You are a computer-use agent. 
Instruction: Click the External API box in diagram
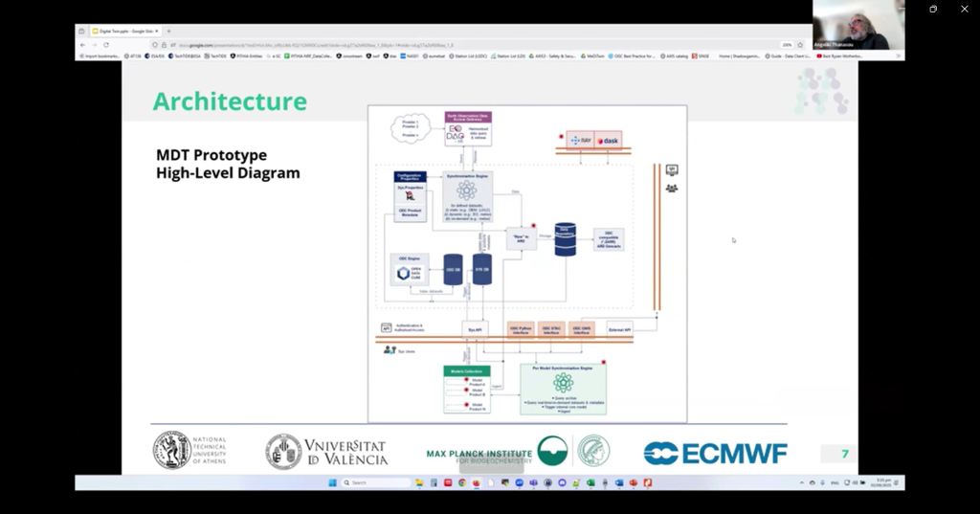pos(620,329)
